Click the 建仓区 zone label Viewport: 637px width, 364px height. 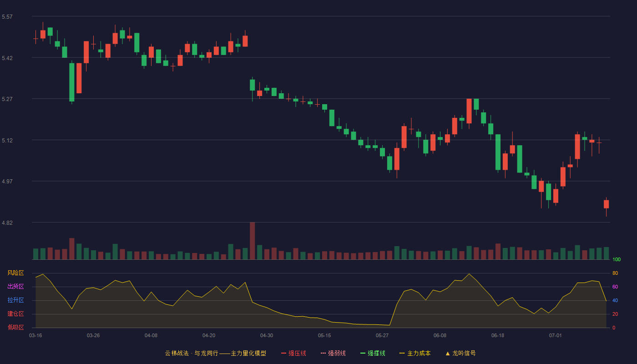pos(15,314)
